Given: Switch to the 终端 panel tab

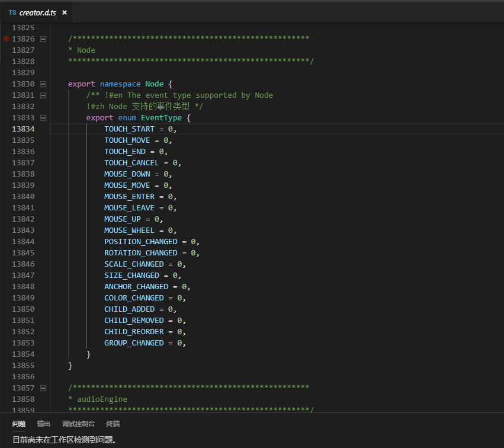Looking at the screenshot, I should (x=113, y=424).
